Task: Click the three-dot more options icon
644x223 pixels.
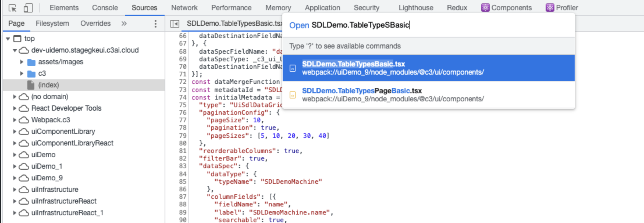Action: pyautogui.click(x=155, y=24)
